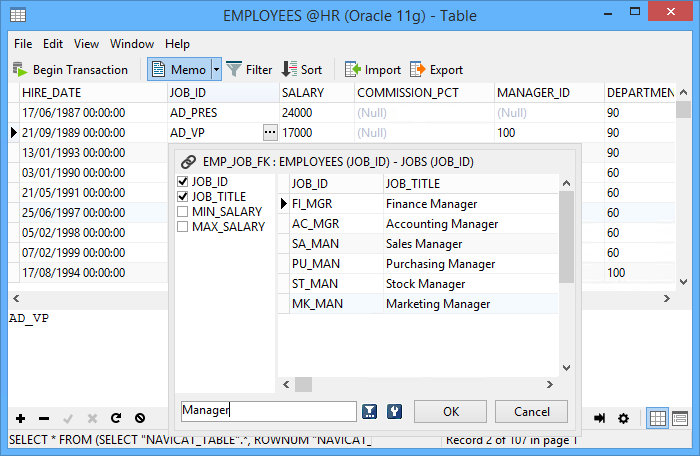700x456 pixels.
Task: Enable the MAX_SALARY column checkbox
Action: point(183,226)
